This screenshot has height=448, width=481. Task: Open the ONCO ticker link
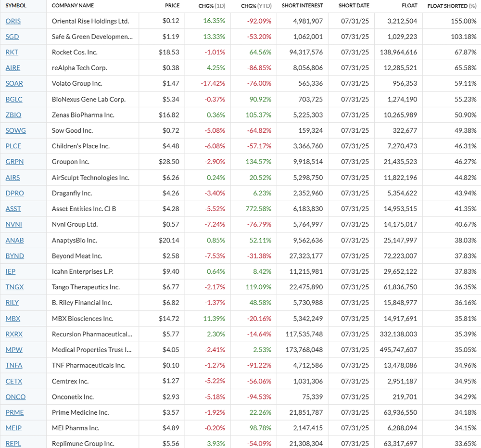(x=15, y=397)
